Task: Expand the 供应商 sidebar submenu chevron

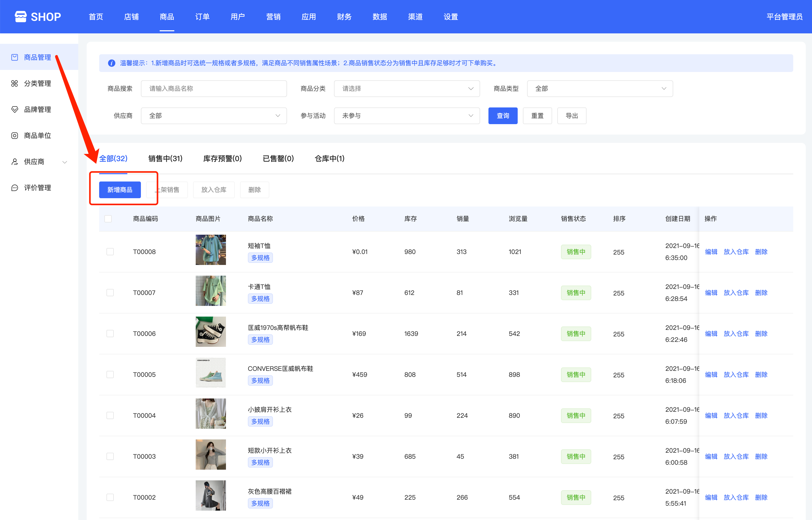Action: pyautogui.click(x=65, y=162)
